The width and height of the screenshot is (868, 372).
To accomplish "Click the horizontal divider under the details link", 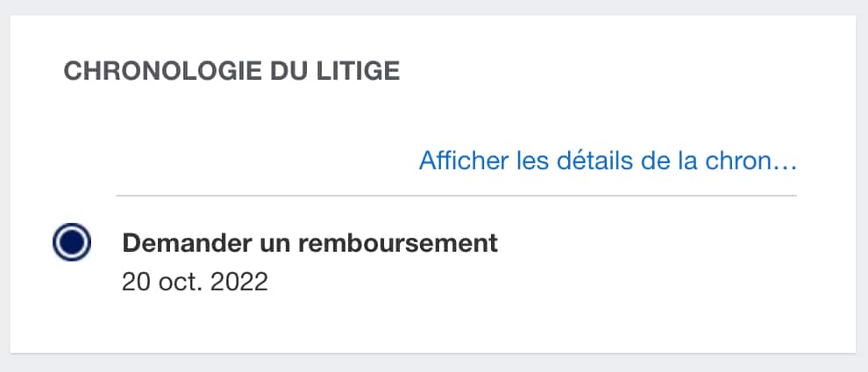I will click(456, 195).
